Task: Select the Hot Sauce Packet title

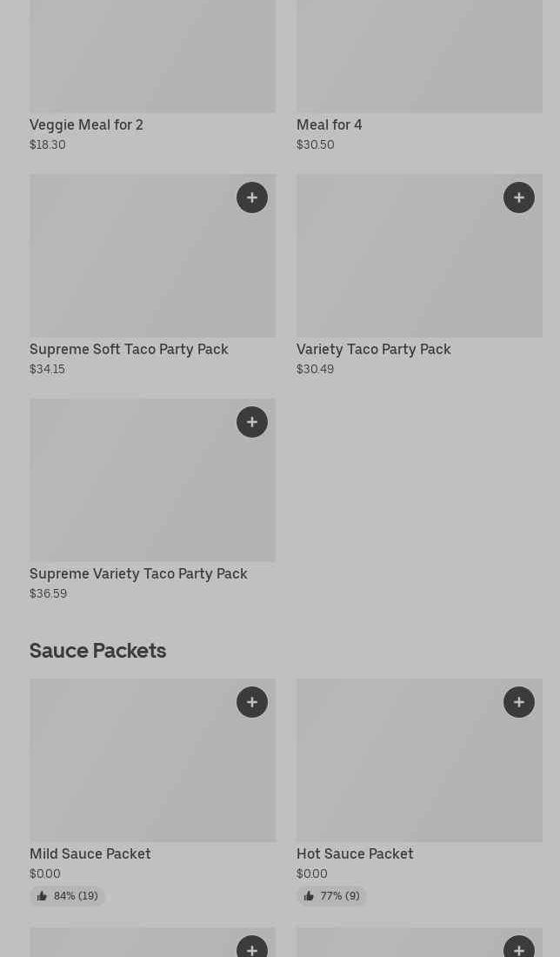Action: (355, 853)
